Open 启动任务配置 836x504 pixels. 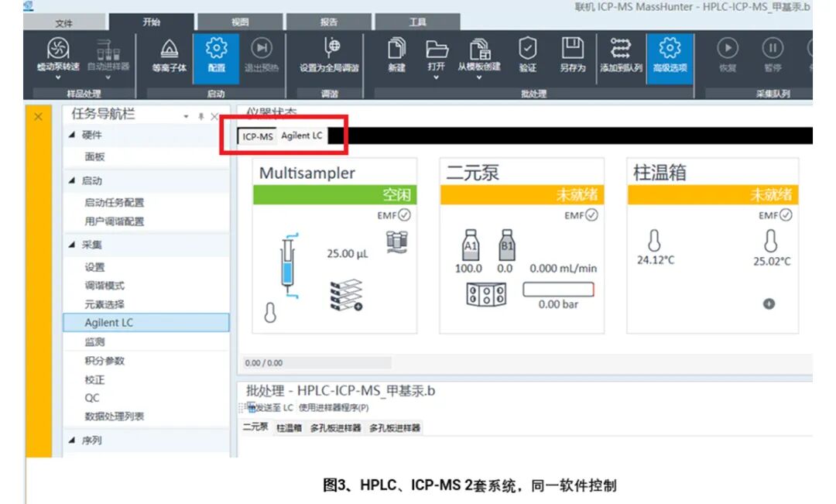(x=114, y=203)
